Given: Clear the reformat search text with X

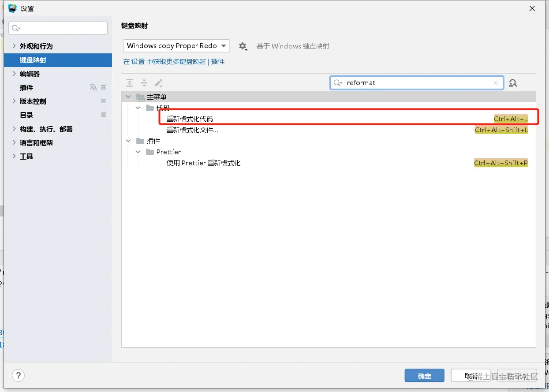Looking at the screenshot, I should [496, 83].
